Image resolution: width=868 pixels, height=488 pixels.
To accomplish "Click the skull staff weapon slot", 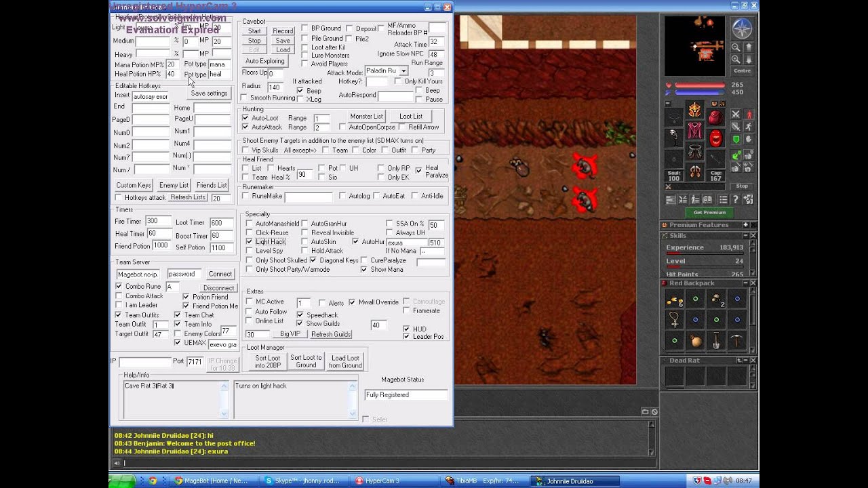I will 674,138.
